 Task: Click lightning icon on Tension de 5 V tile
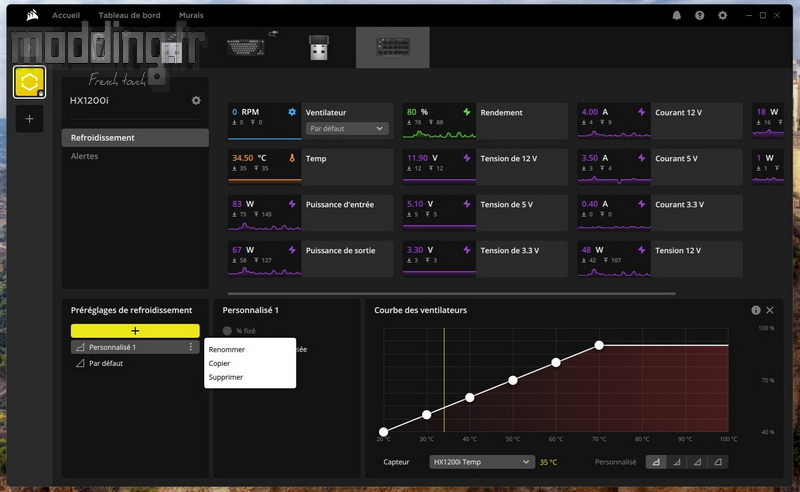click(466, 204)
